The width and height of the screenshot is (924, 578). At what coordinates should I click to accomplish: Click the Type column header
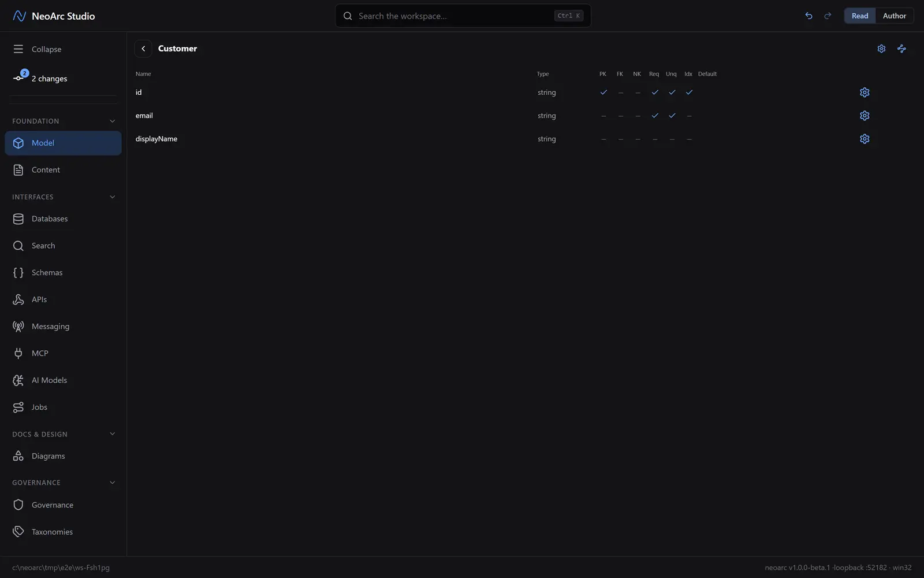543,74
